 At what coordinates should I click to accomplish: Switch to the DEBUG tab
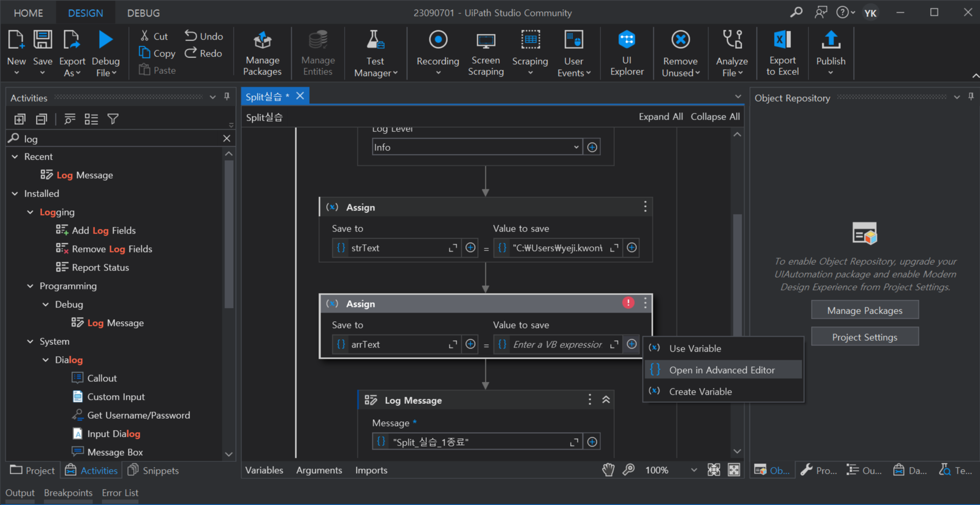(x=143, y=13)
